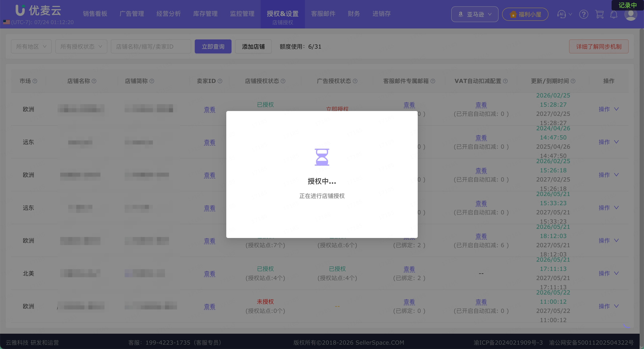Expand 操作 menu for 2026/02/25 15:28:27 row
The width and height of the screenshot is (644, 349).
pyautogui.click(x=609, y=109)
